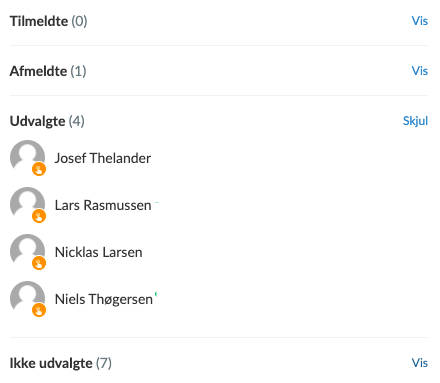Click the Tilmeldte (0) section heading
Image resolution: width=440 pixels, height=383 pixels.
pyautogui.click(x=48, y=21)
